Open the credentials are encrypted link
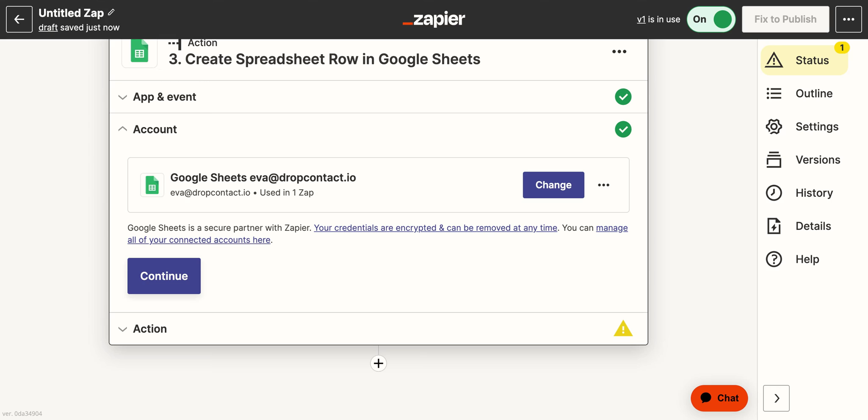Screen dimensions: 868x420 (x=435, y=228)
